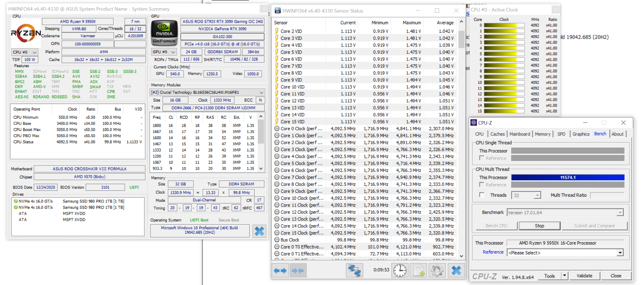
Task: Click HWiNFO64 Sensor Status title bar icon
Action: 277,11
